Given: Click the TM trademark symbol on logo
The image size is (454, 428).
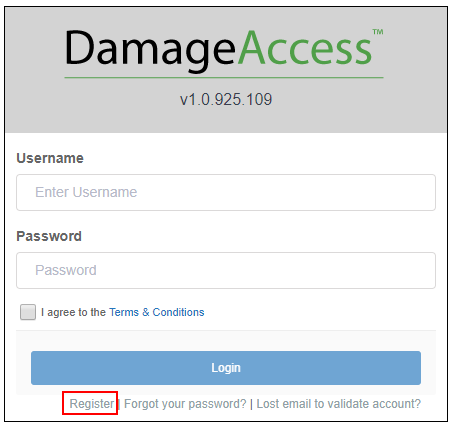Looking at the screenshot, I should coord(378,32).
